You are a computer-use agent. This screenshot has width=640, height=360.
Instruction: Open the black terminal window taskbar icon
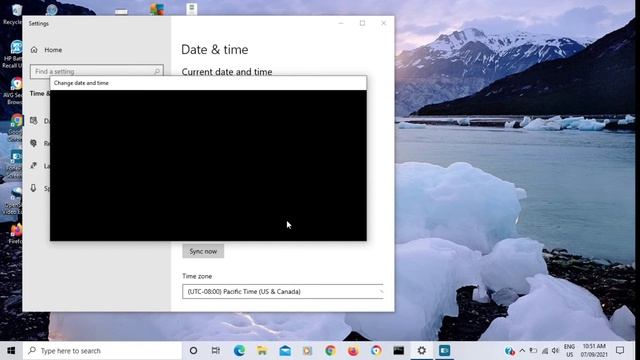(399, 351)
